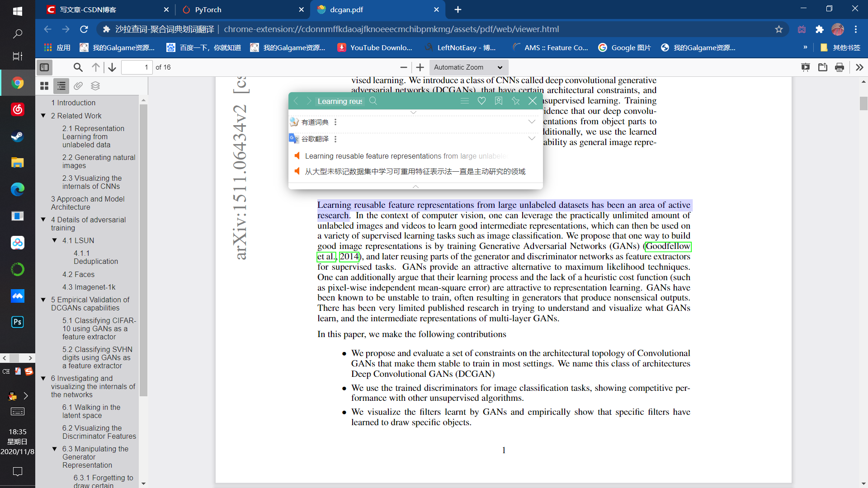The width and height of the screenshot is (868, 488).
Task: Open 有道词典 more options dots
Action: [x=335, y=122]
